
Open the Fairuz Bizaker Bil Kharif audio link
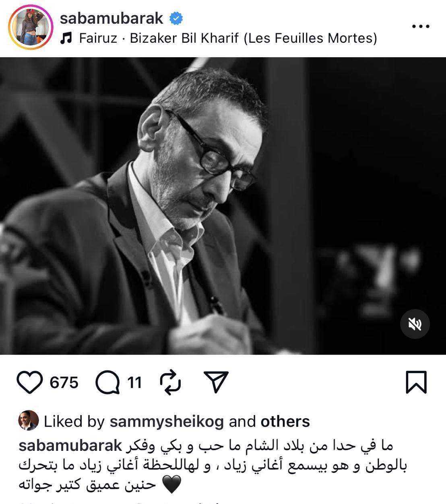tap(228, 38)
